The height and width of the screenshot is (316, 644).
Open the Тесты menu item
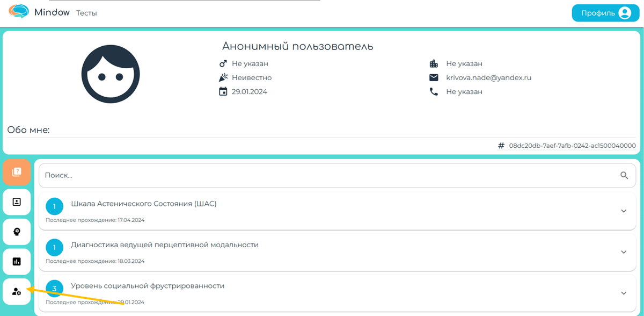pos(86,13)
